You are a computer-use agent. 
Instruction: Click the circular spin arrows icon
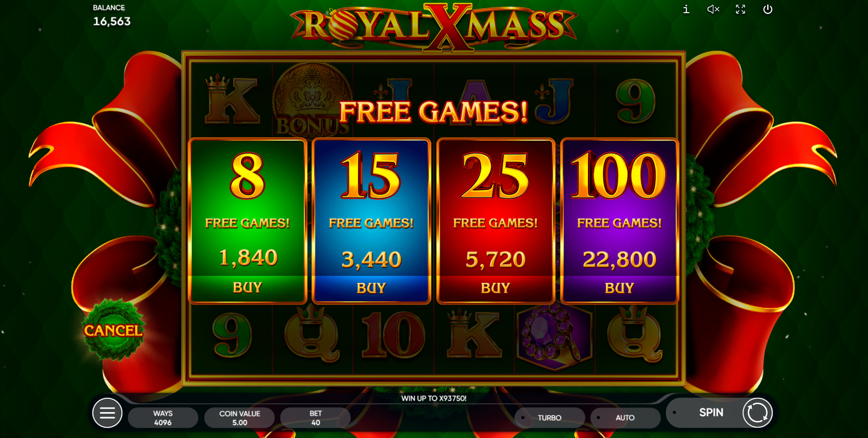click(757, 413)
